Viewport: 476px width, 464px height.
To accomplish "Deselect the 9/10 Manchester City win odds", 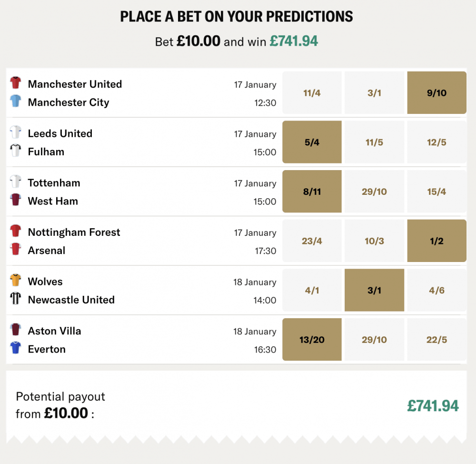I will (x=436, y=92).
